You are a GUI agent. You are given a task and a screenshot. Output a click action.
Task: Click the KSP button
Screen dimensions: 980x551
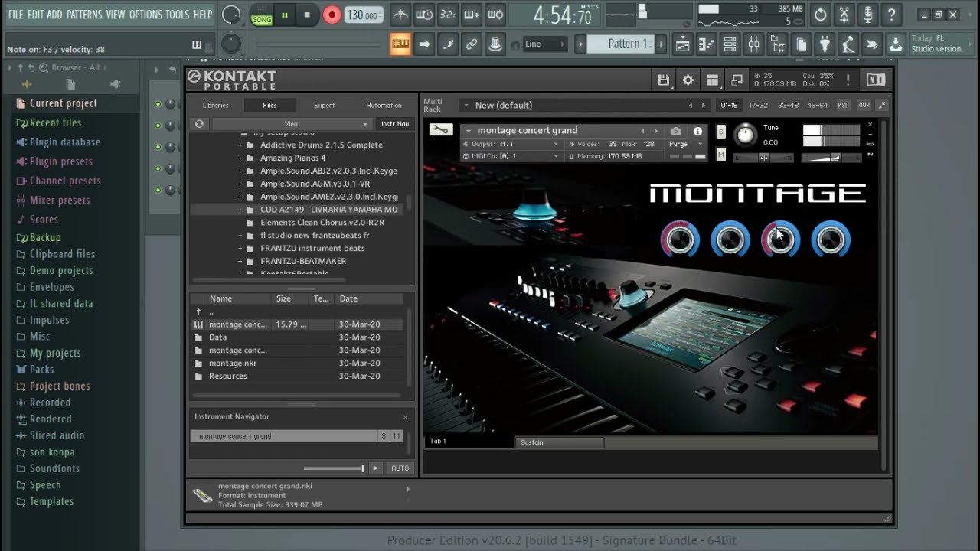click(843, 105)
